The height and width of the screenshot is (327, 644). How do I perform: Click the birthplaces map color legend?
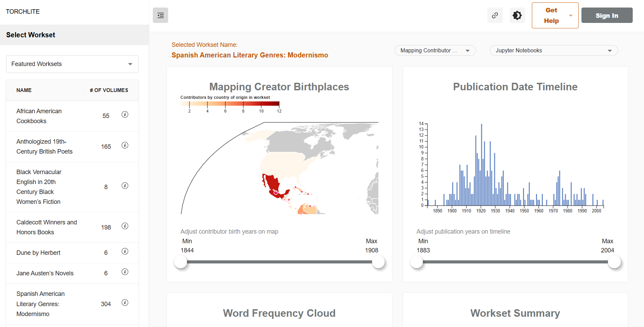pyautogui.click(x=230, y=104)
